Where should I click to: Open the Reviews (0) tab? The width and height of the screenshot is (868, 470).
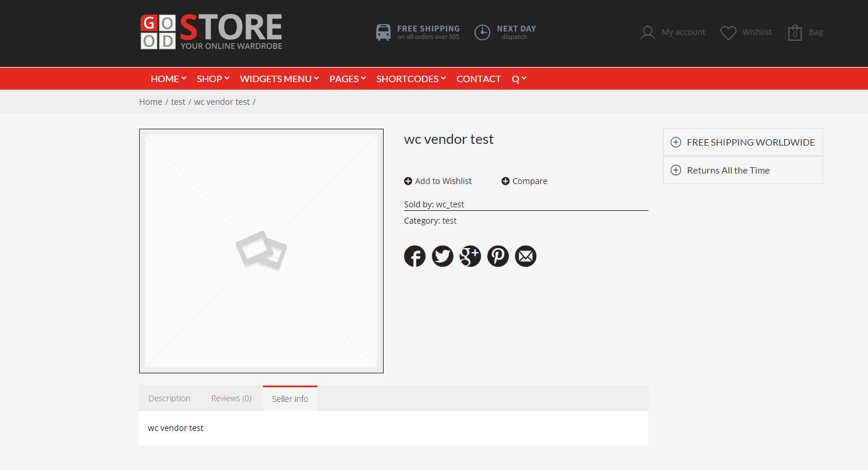click(231, 398)
